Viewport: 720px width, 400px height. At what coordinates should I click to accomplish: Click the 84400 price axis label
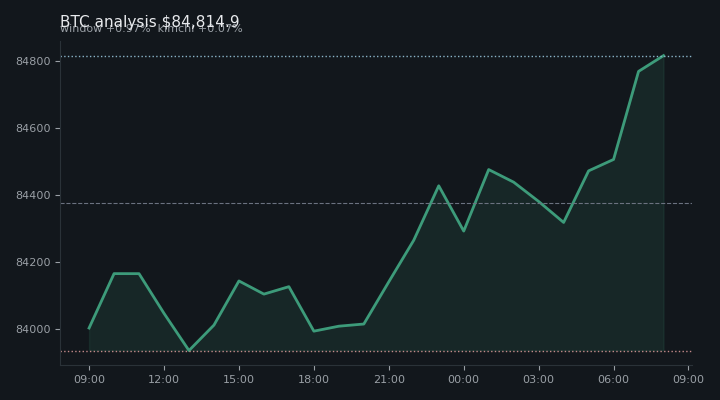pos(33,195)
